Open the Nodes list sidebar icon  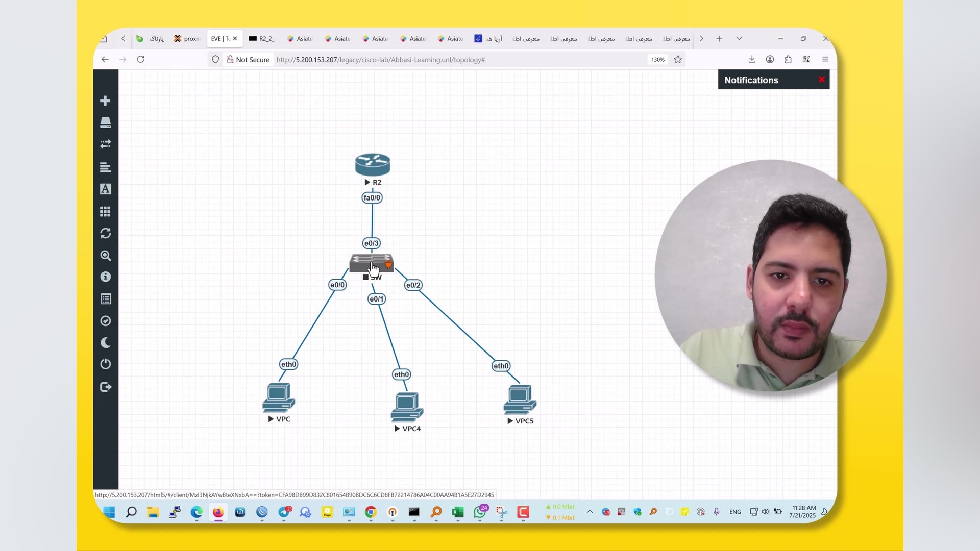coord(105,122)
